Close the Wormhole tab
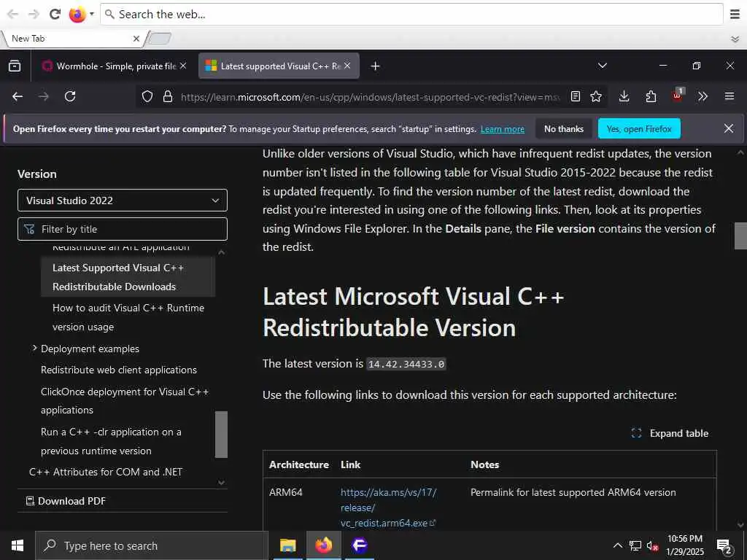Screen dimensions: 747x560 click(x=183, y=66)
